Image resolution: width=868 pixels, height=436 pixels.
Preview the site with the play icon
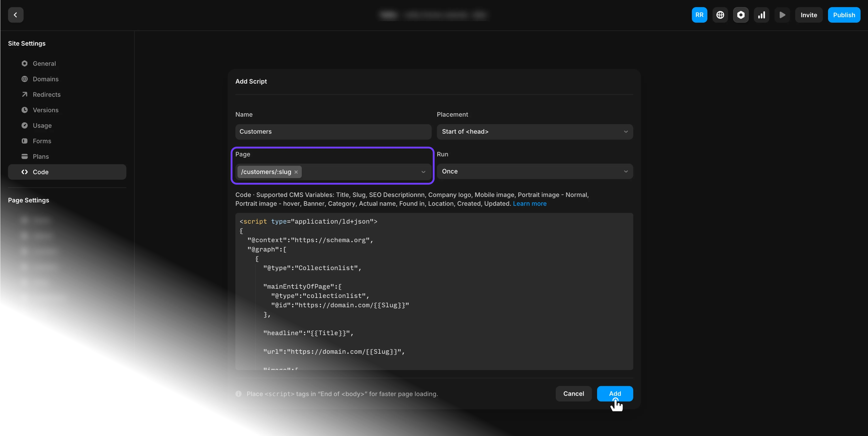782,15
